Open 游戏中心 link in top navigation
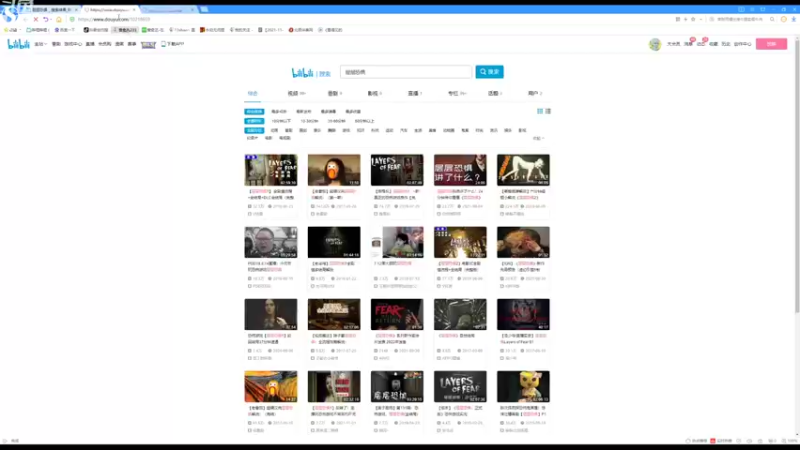This screenshot has height=450, width=800. click(73, 44)
